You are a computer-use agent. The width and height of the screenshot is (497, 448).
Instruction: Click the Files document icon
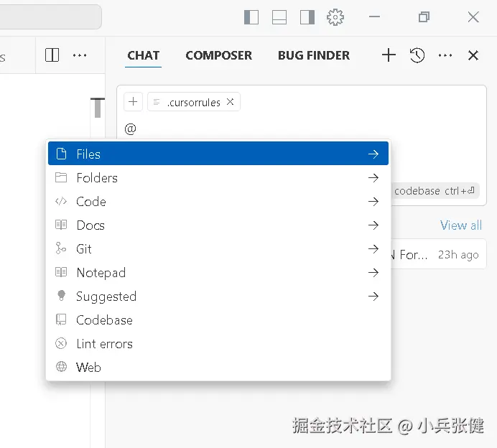click(x=61, y=154)
